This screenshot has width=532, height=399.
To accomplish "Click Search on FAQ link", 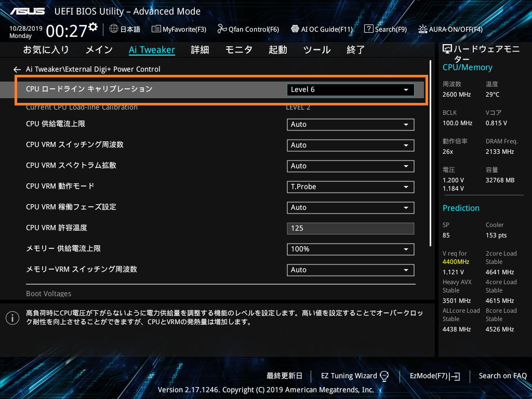I will click(502, 376).
